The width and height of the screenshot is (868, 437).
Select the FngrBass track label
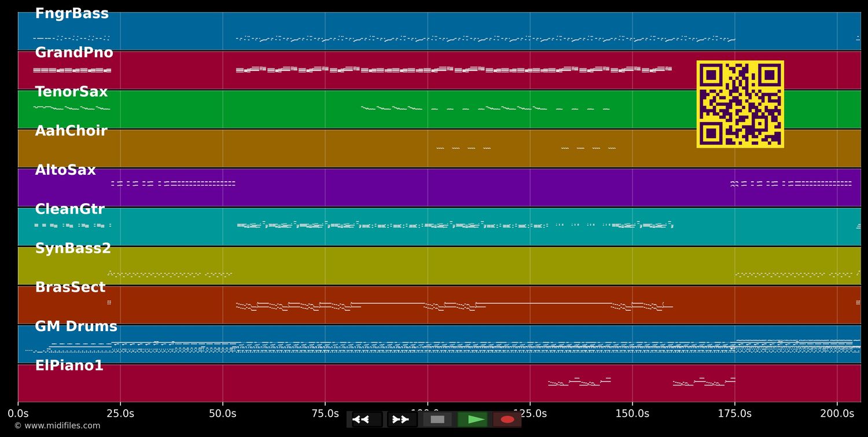pyautogui.click(x=72, y=14)
